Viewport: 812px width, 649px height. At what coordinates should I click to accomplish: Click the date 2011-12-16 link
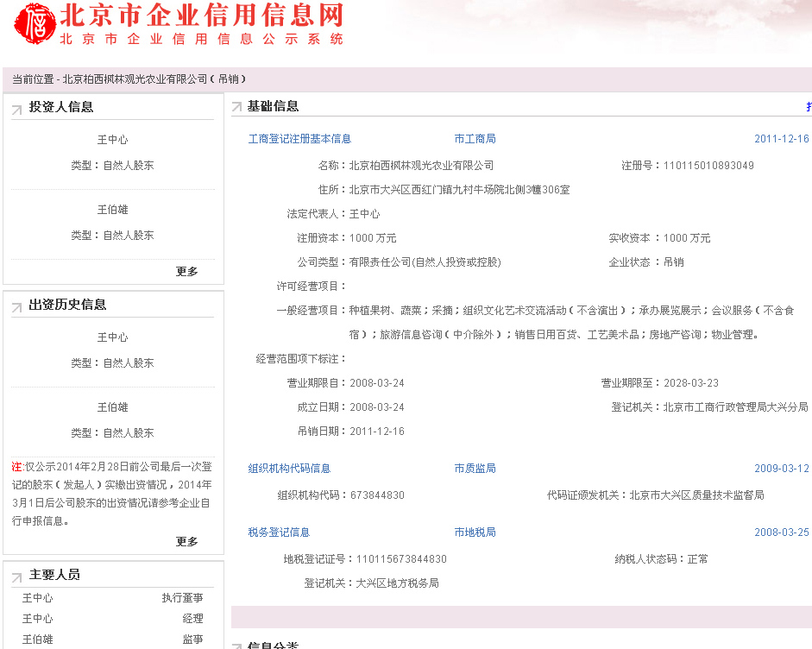click(782, 139)
